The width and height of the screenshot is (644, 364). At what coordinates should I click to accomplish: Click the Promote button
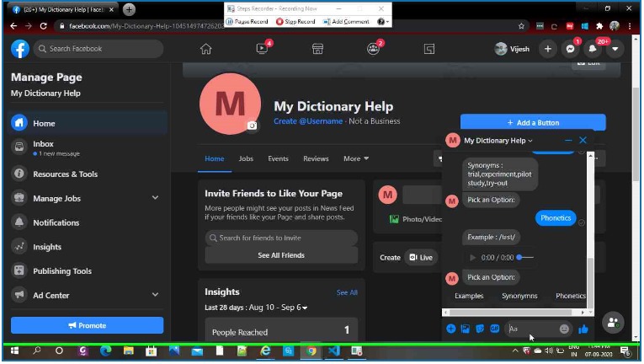(x=87, y=325)
